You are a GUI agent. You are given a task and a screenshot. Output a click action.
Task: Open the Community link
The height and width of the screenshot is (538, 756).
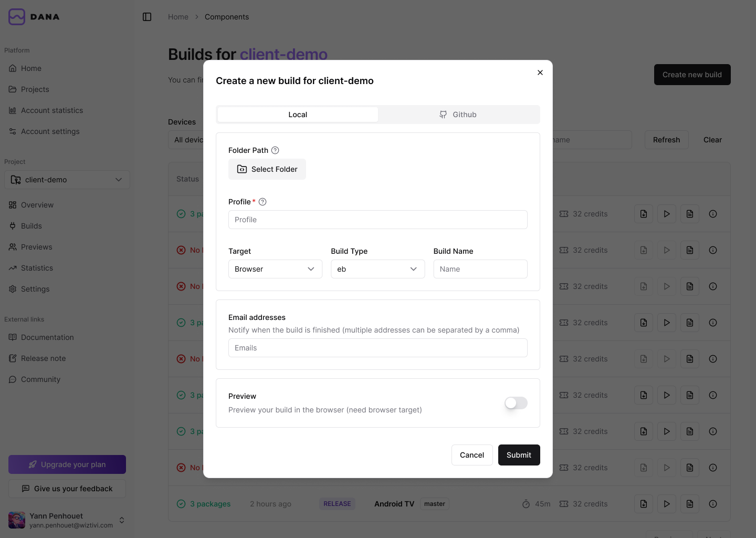point(41,379)
